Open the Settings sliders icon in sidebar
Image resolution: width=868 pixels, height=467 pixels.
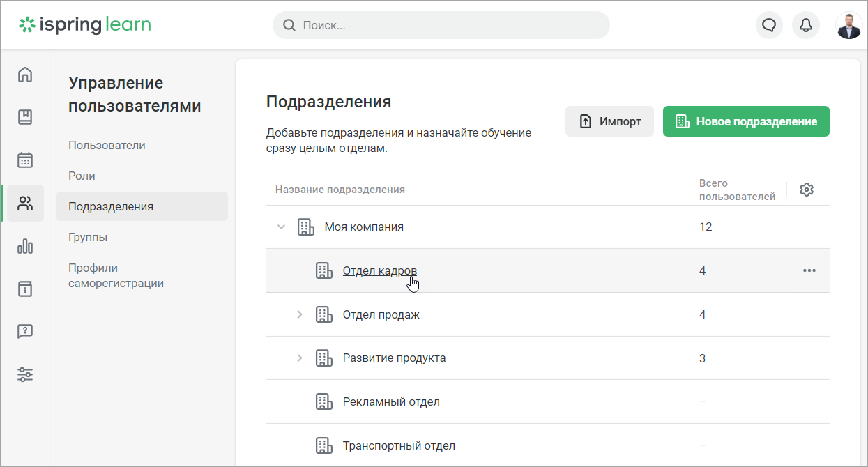click(25, 374)
